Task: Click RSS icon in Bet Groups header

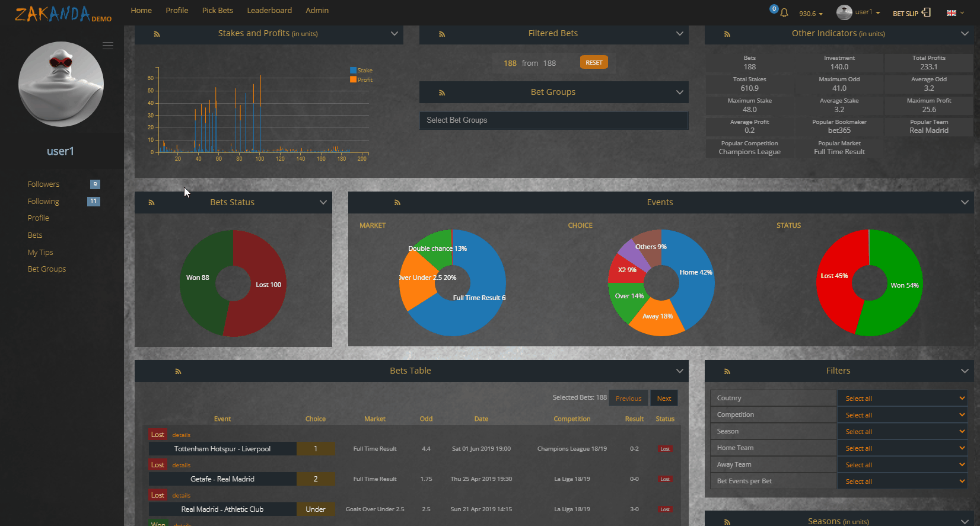Action: pyautogui.click(x=441, y=93)
